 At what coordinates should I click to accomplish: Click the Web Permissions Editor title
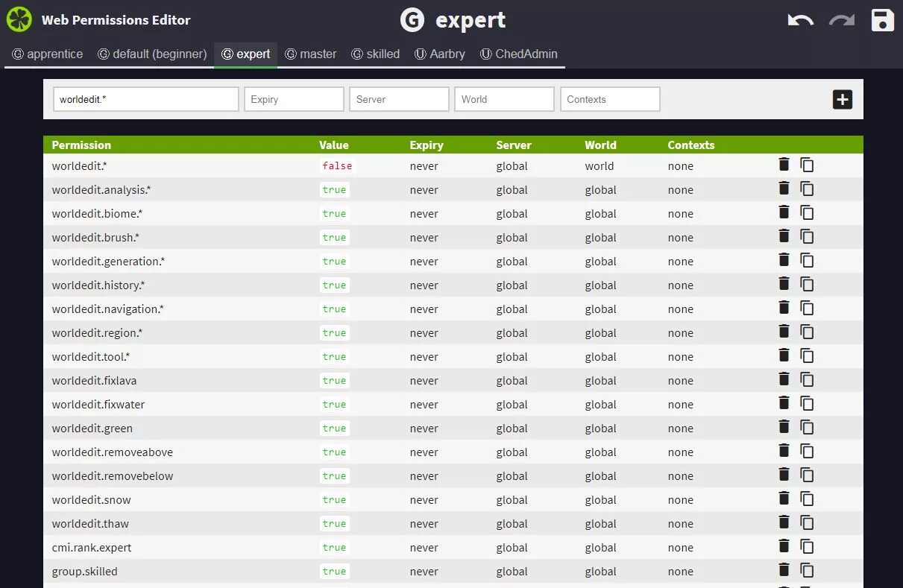pos(116,20)
